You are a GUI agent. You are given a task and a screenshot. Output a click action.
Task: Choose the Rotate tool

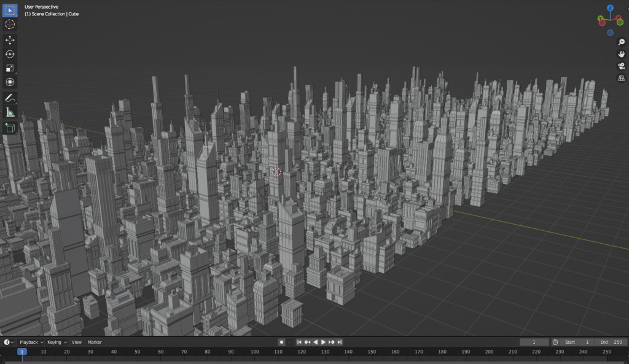[10, 54]
